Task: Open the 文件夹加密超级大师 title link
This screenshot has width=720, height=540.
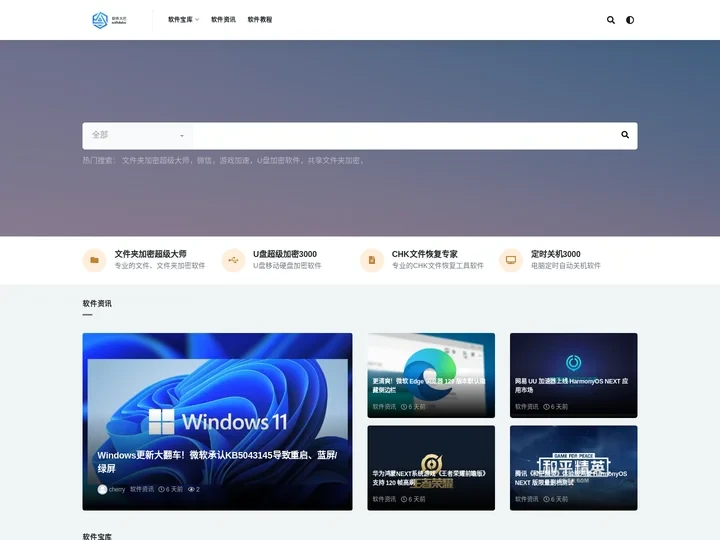Action: coord(150,254)
